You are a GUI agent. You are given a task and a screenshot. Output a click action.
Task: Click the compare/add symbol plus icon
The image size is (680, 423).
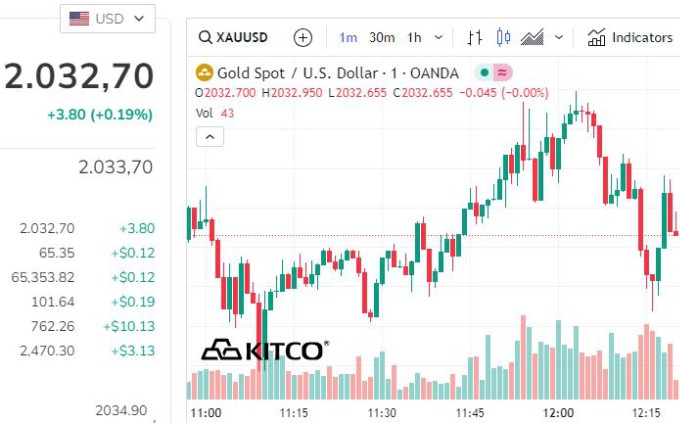coord(303,38)
